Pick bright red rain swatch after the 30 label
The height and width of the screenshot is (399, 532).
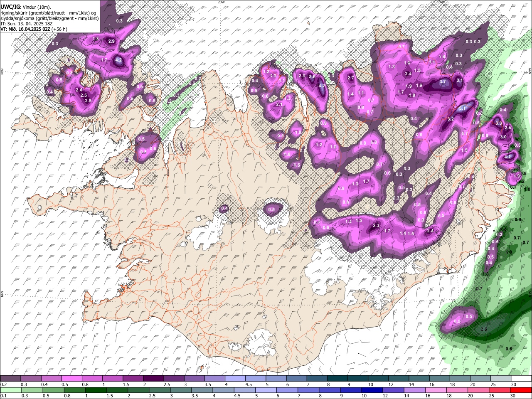tap(521, 390)
